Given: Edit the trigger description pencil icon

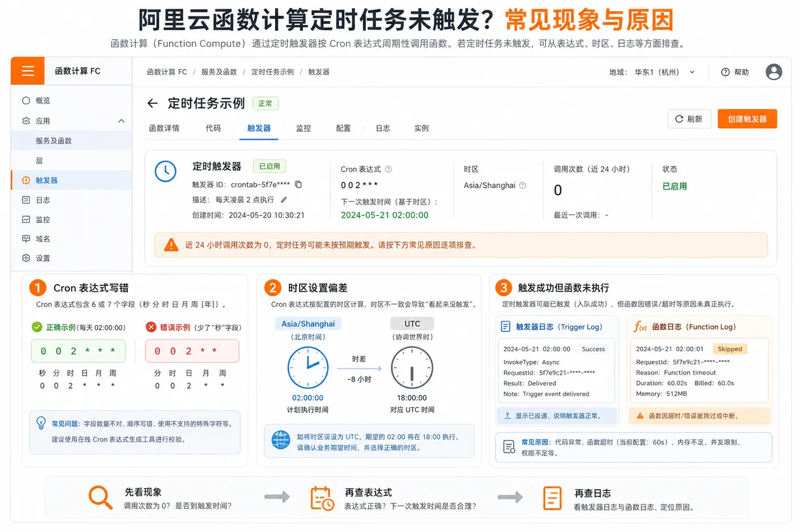Looking at the screenshot, I should click(x=284, y=200).
